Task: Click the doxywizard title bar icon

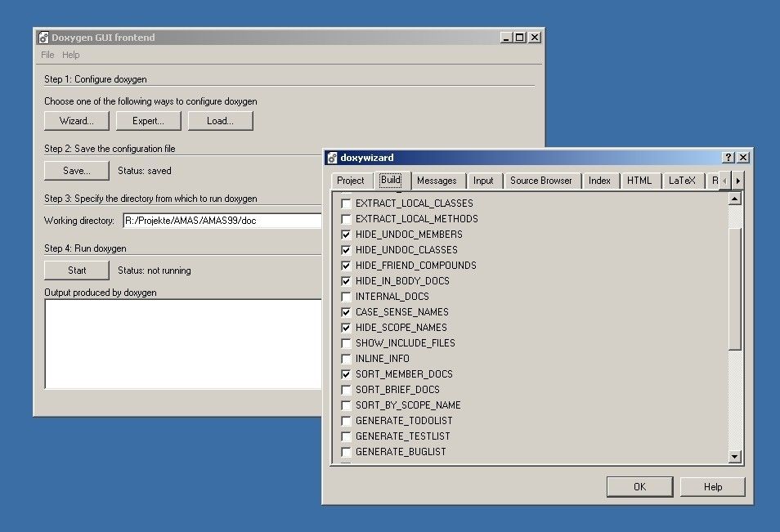Action: [x=331, y=158]
